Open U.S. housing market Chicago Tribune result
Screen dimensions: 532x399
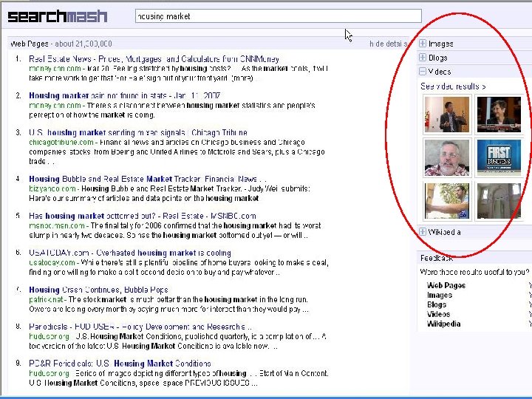pos(138,133)
